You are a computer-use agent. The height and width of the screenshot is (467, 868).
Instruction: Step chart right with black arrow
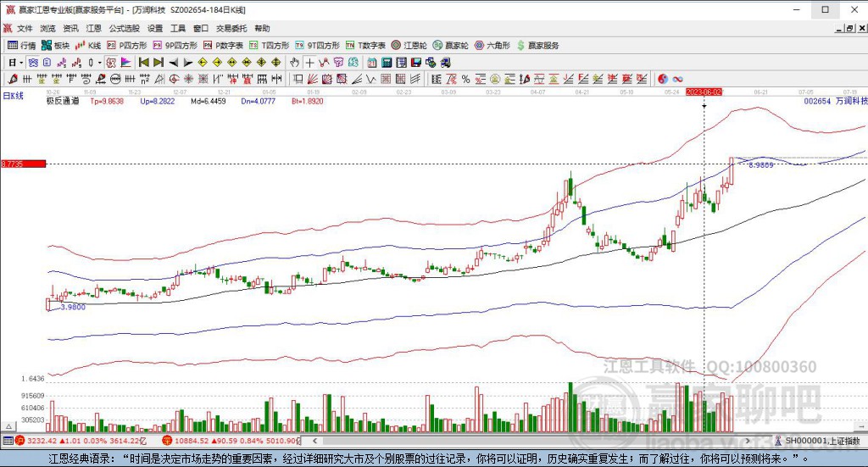click(188, 63)
